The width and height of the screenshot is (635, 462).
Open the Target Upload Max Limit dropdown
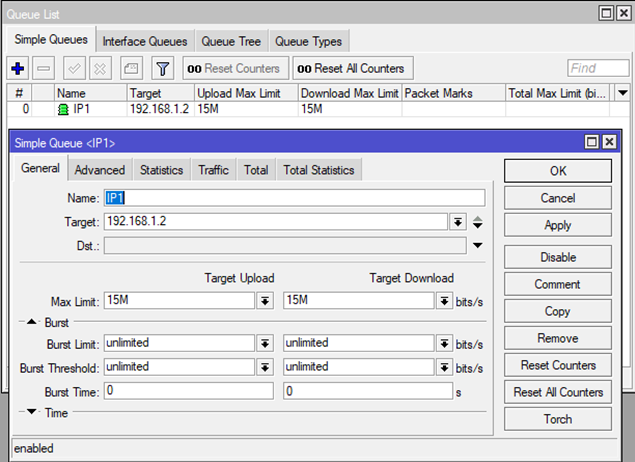click(x=265, y=300)
